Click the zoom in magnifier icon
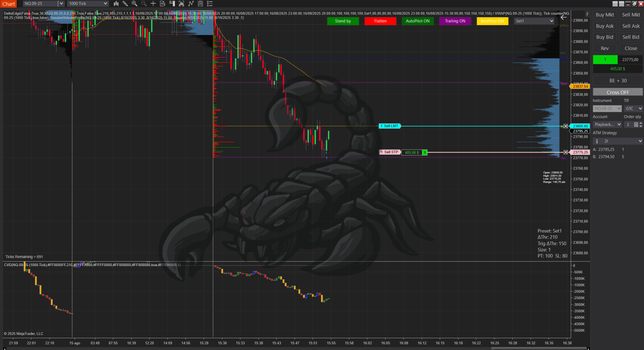644x350 pixels. [134, 4]
